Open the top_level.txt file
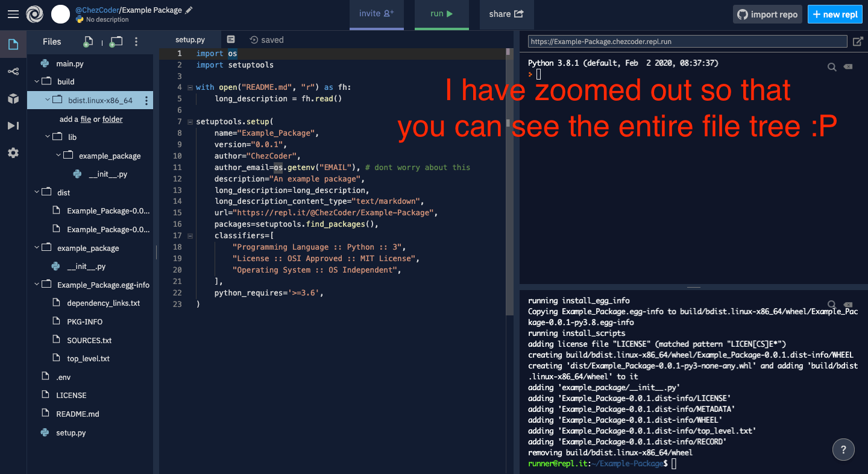Image resolution: width=868 pixels, height=474 pixels. pos(90,358)
